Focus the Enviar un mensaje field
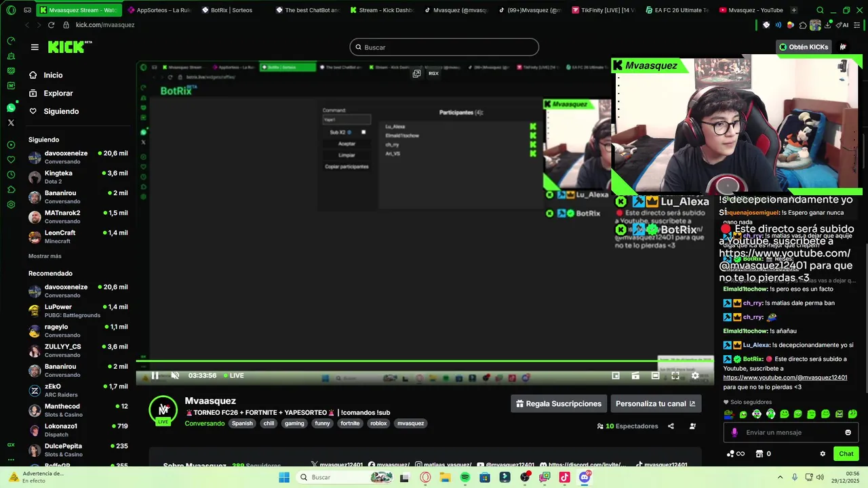 point(791,432)
